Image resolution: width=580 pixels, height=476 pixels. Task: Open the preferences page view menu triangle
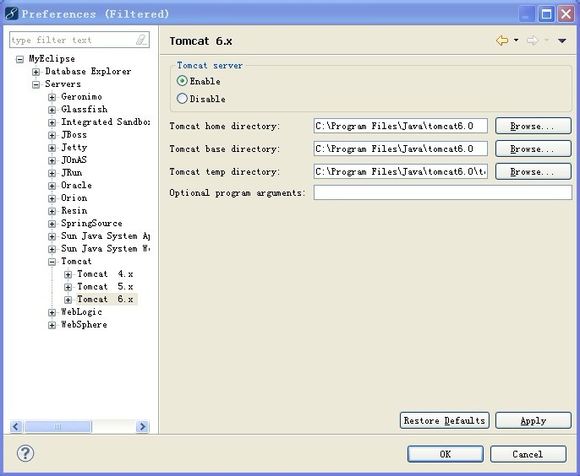pyautogui.click(x=562, y=41)
